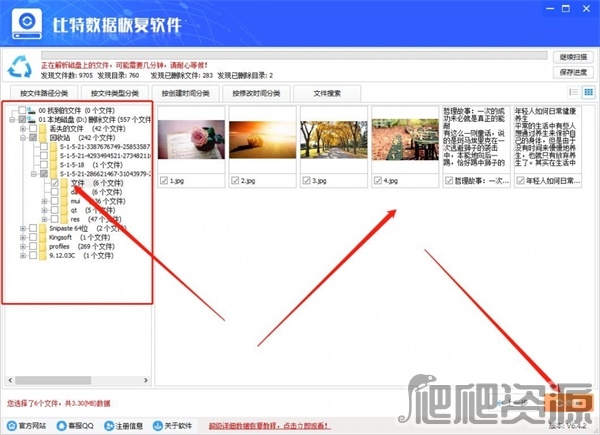Check the 00 找到的文件 checkbox

tap(23, 111)
